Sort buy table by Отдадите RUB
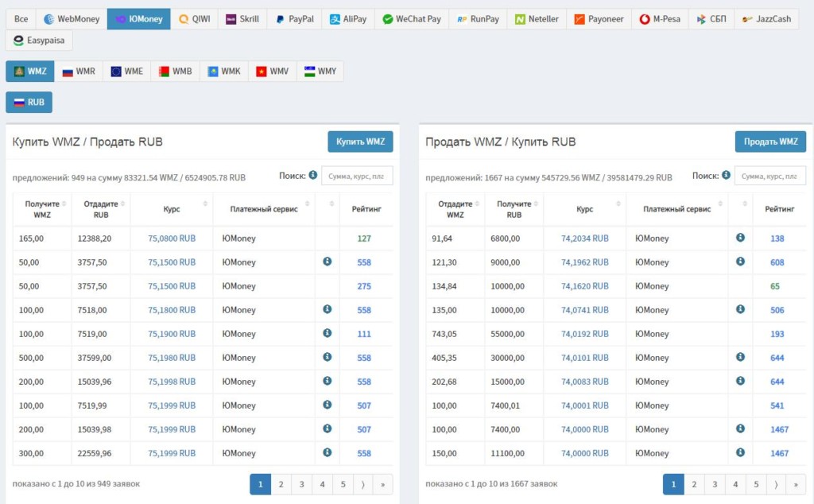The height and width of the screenshot is (504, 814). coord(101,209)
